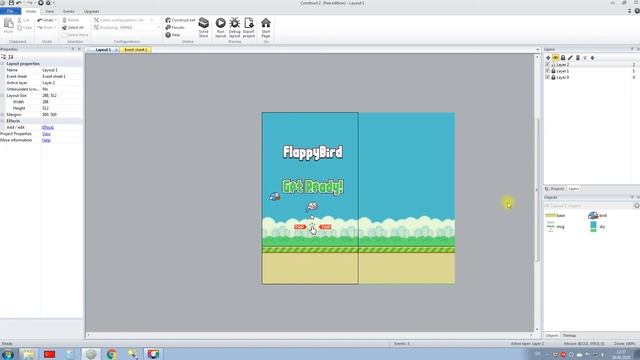Collapse the Effects section

2,121
